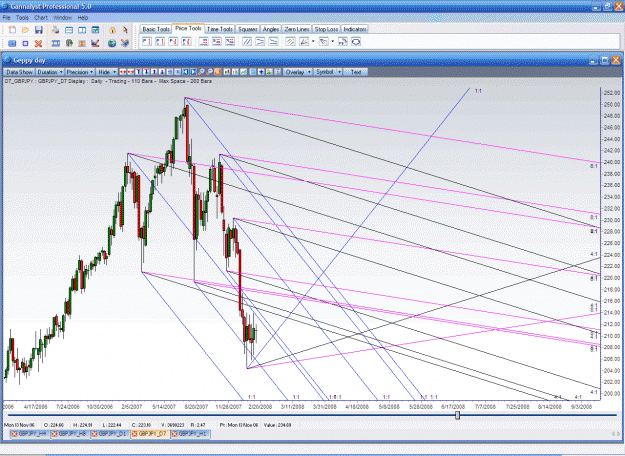Screen dimensions: 625x456
Task: Switch to the Squares tab
Action: click(248, 29)
